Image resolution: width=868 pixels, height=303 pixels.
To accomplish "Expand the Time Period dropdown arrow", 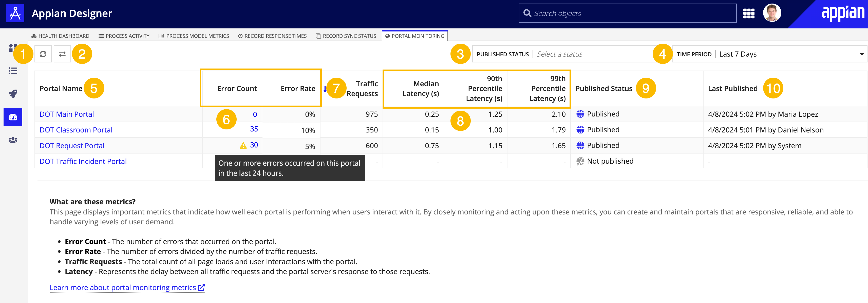I will [x=862, y=54].
